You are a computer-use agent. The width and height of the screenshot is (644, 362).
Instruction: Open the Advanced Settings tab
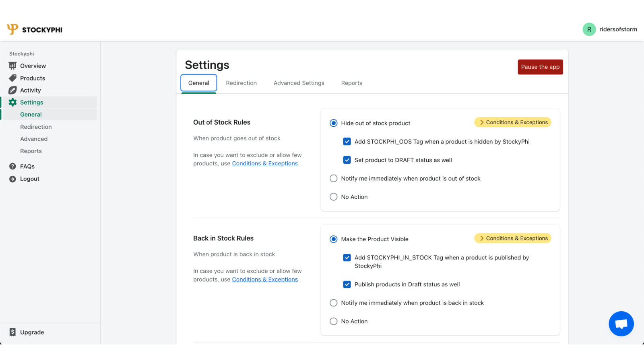tap(299, 83)
